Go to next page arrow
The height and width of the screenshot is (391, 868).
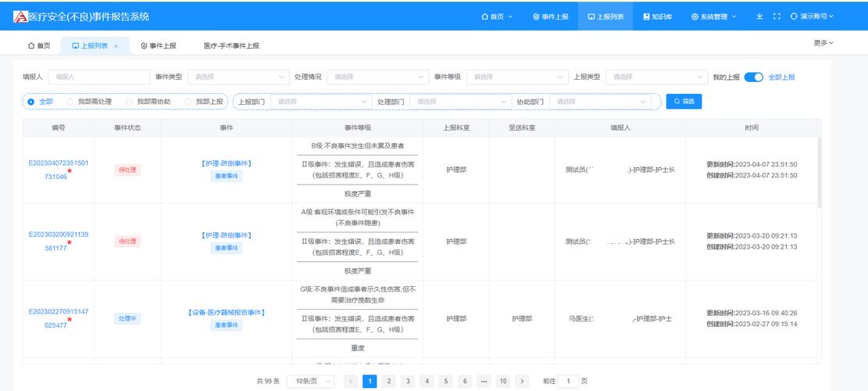tap(521, 381)
